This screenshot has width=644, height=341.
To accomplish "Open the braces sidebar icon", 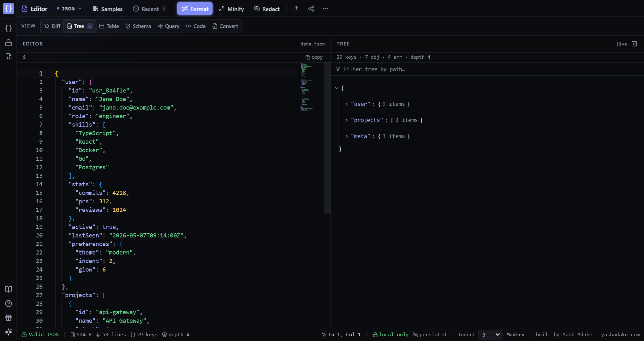I will click(9, 28).
